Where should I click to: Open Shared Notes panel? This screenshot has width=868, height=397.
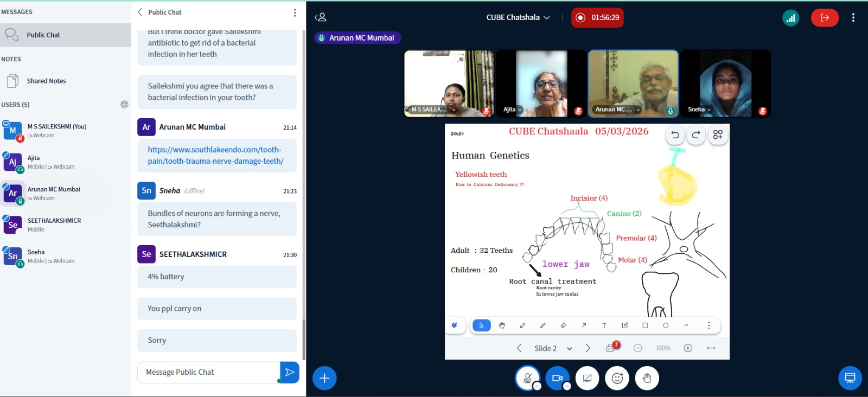[46, 81]
